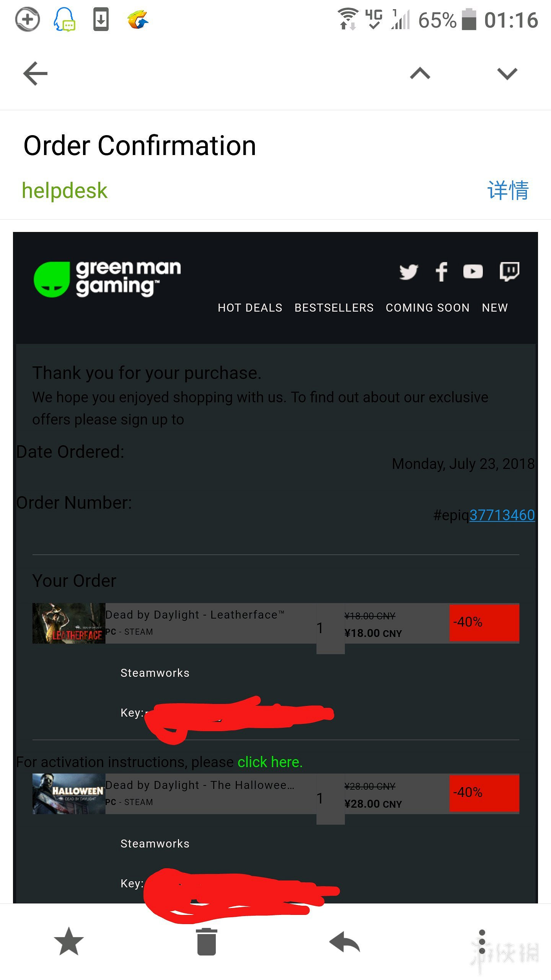
Task: Open order number 37713460 link
Action: [502, 515]
